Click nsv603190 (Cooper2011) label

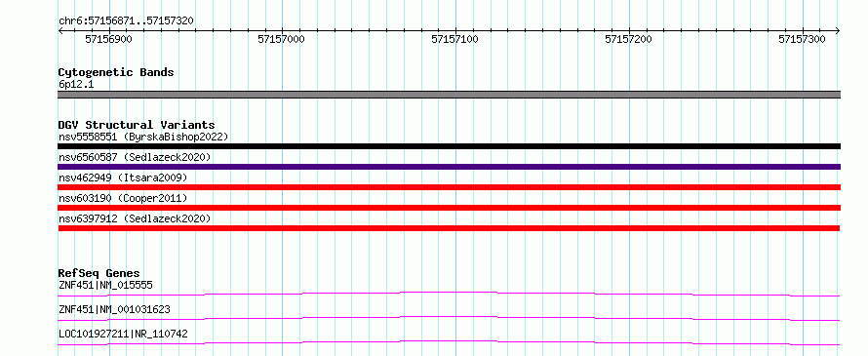(123, 198)
